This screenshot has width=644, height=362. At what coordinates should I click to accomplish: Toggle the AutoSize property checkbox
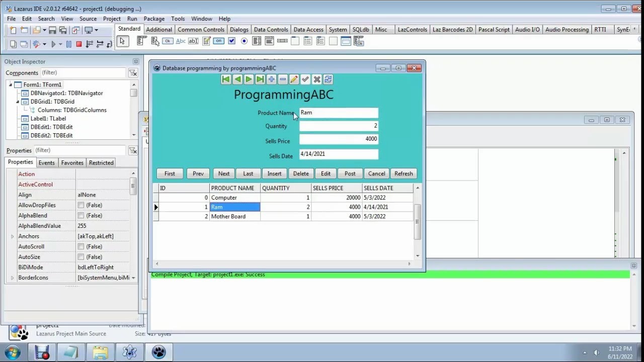tap(80, 257)
